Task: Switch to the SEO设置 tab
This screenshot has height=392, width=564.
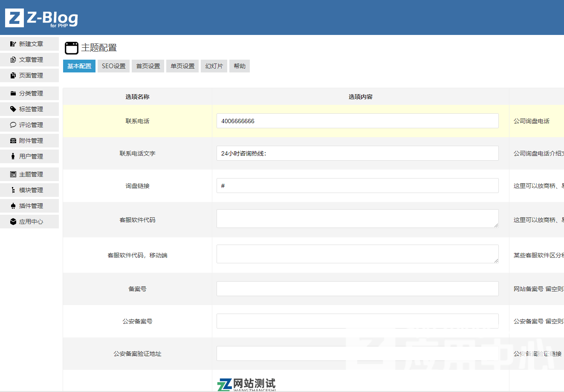Action: coord(113,66)
